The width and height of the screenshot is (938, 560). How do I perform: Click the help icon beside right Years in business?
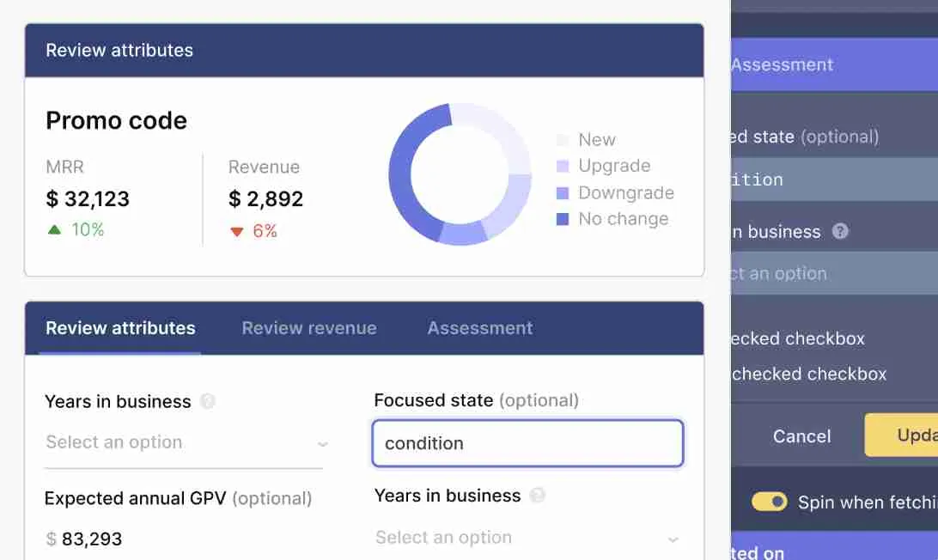coord(537,496)
